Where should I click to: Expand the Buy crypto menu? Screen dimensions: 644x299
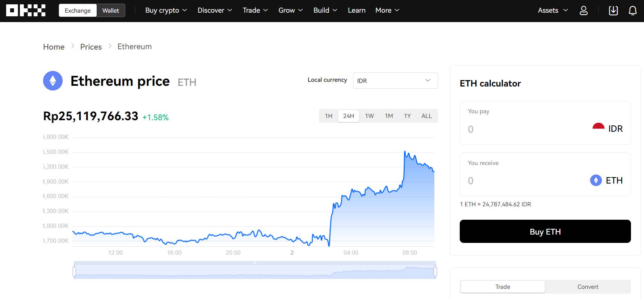coord(166,10)
